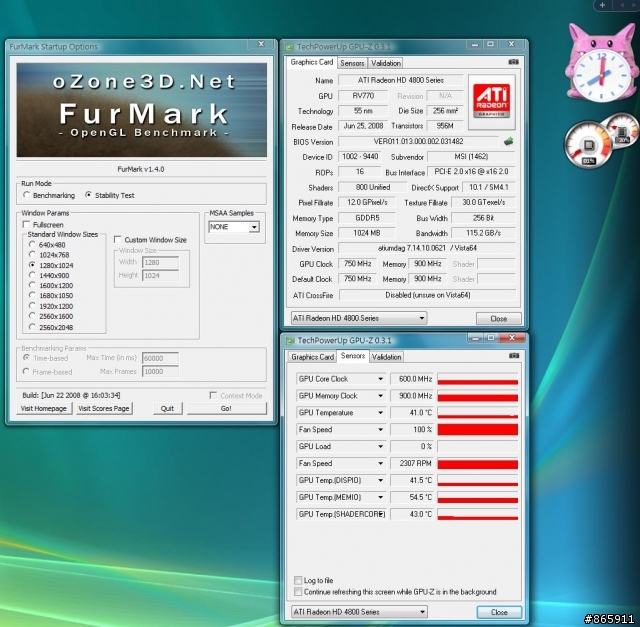Click the GPU Temp. (MEMIO) graph bar

point(478,497)
